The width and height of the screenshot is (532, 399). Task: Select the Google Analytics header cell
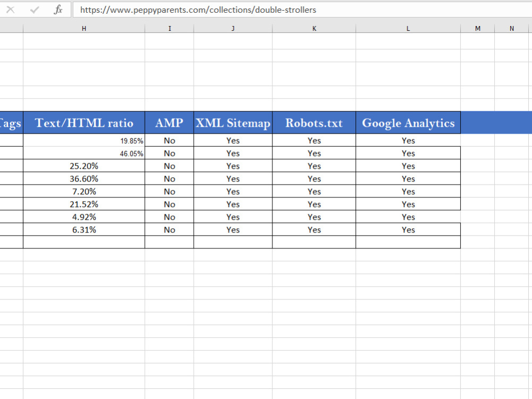(x=408, y=123)
